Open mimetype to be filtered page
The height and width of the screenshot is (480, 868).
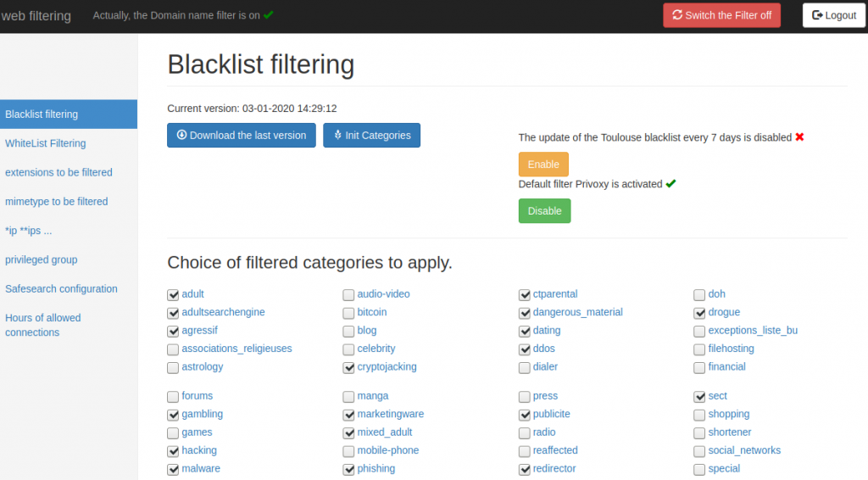pos(57,202)
